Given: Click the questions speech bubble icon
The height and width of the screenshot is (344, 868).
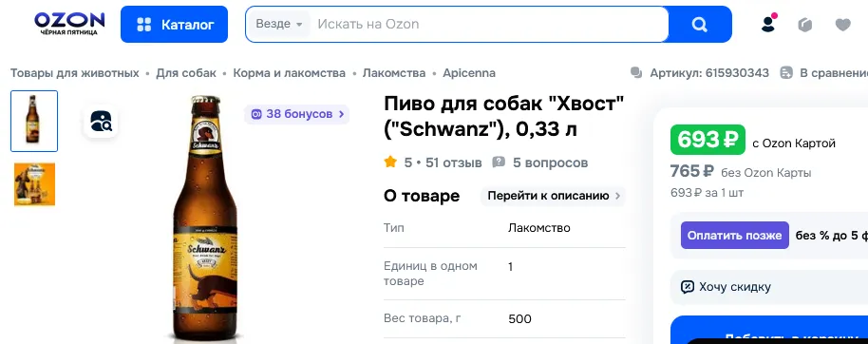Looking at the screenshot, I should click(499, 162).
